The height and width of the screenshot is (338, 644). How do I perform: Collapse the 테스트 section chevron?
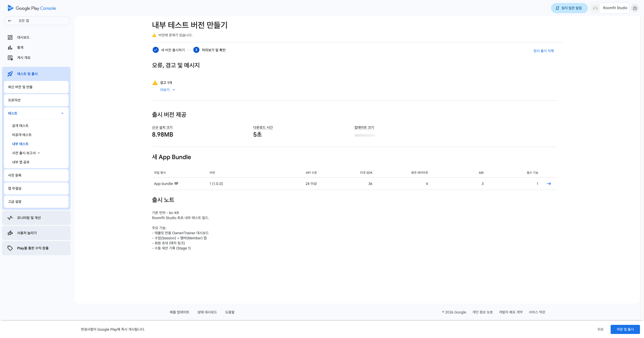[62, 113]
